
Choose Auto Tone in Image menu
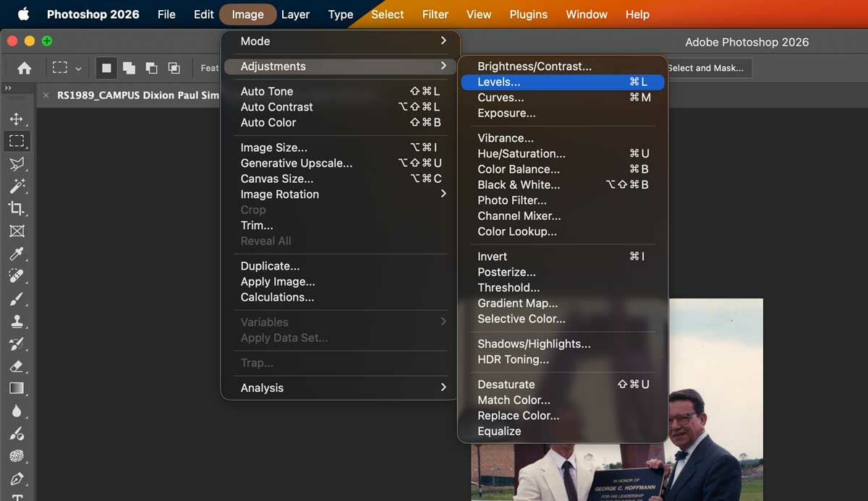tap(340, 91)
